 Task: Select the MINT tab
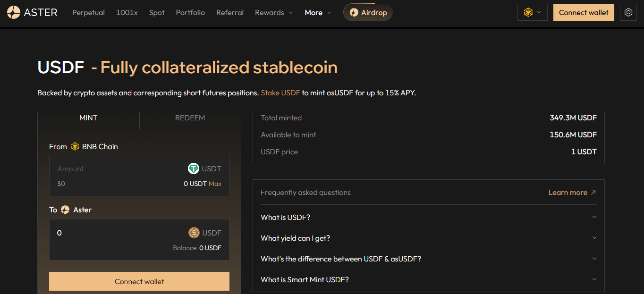[88, 118]
